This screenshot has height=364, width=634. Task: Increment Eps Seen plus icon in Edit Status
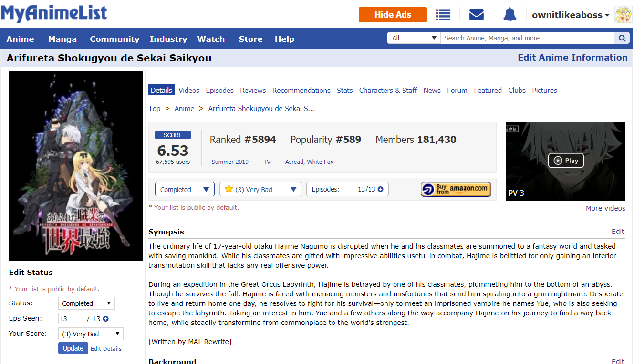point(106,319)
